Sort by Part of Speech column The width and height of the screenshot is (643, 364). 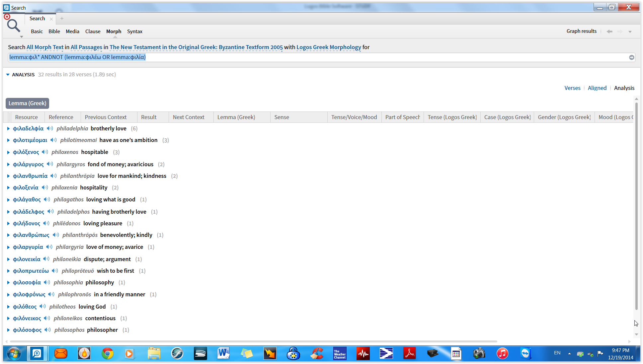[402, 117]
